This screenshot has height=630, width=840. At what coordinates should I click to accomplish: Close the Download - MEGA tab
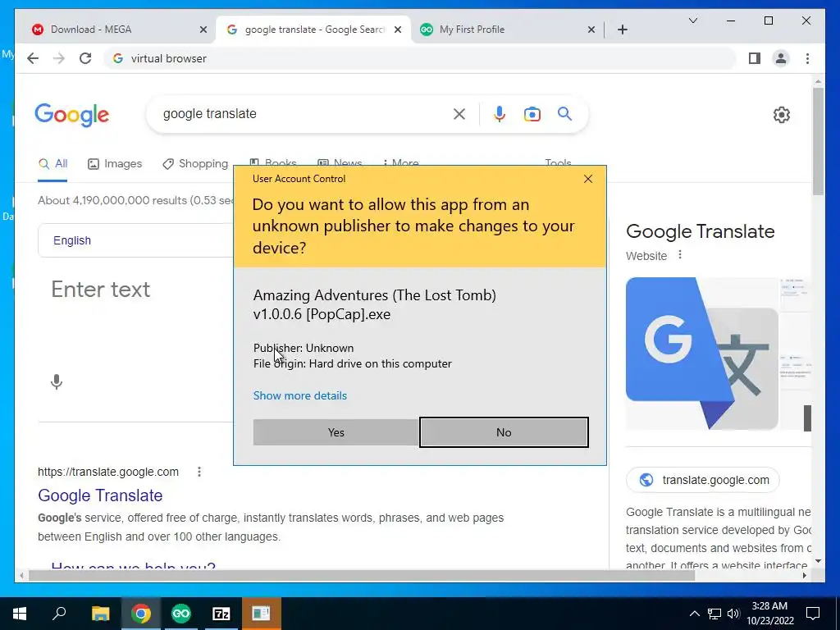(203, 30)
